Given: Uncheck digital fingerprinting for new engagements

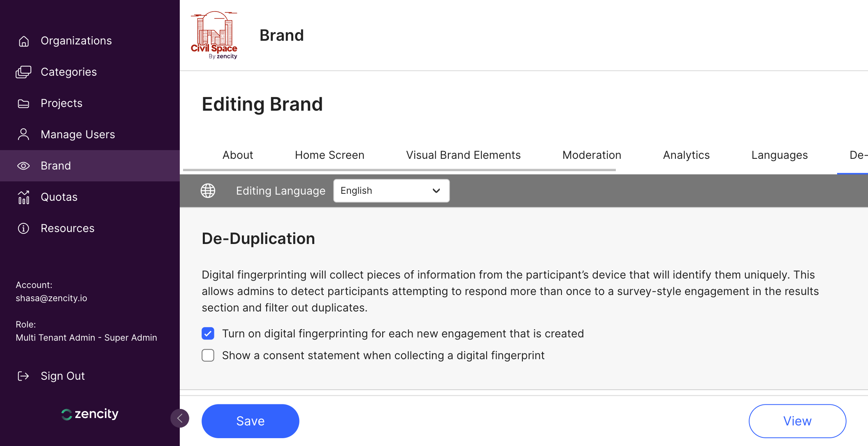Looking at the screenshot, I should (x=208, y=333).
